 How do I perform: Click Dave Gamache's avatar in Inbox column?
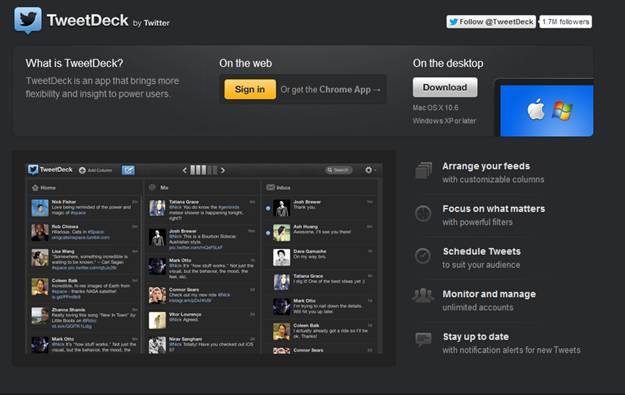tap(281, 257)
